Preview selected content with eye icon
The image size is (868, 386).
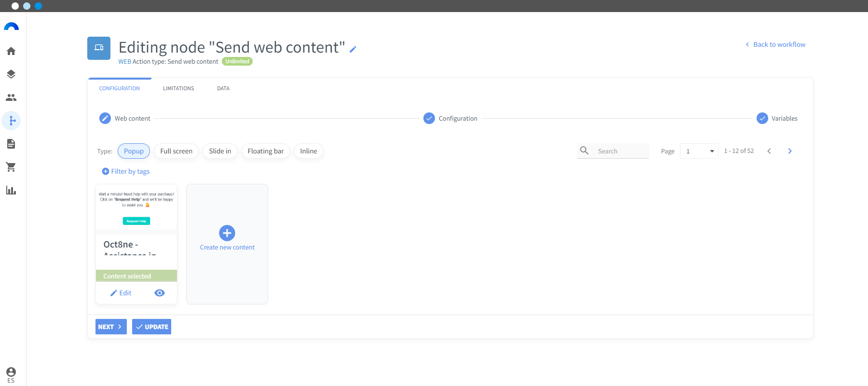coord(160,293)
